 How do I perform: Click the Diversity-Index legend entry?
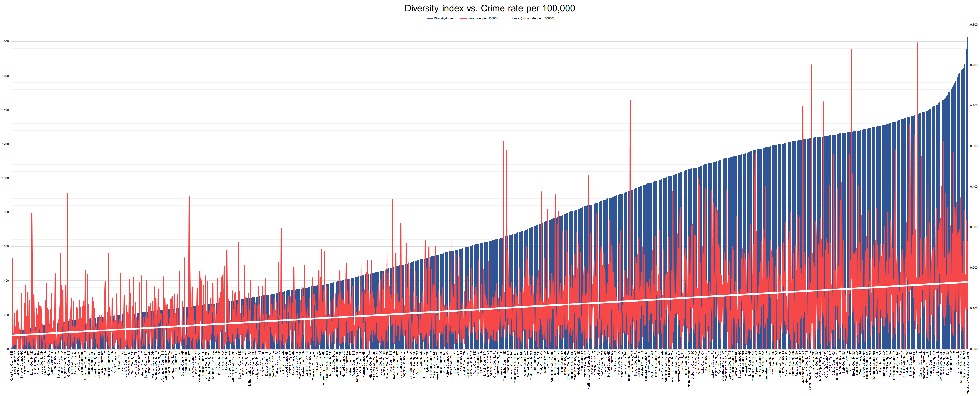point(440,18)
